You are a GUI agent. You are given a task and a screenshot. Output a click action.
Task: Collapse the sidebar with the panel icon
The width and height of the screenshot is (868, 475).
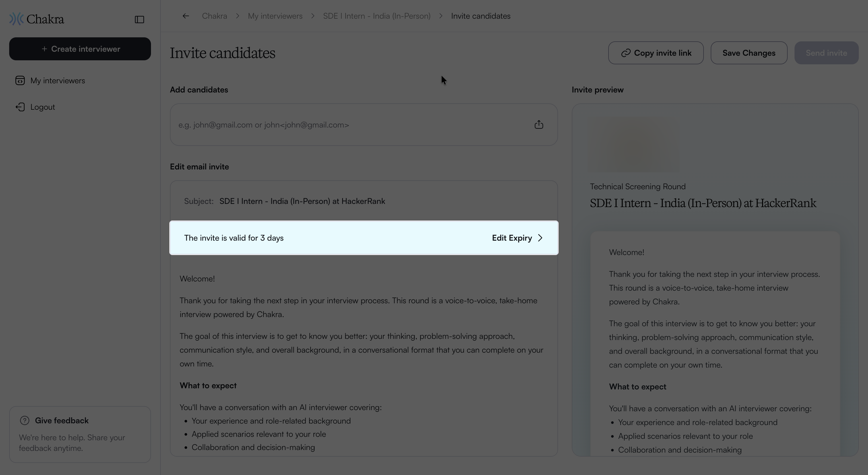139,20
